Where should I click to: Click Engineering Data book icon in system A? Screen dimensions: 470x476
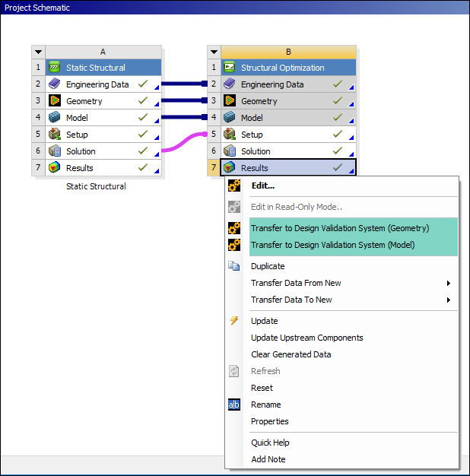pos(54,84)
